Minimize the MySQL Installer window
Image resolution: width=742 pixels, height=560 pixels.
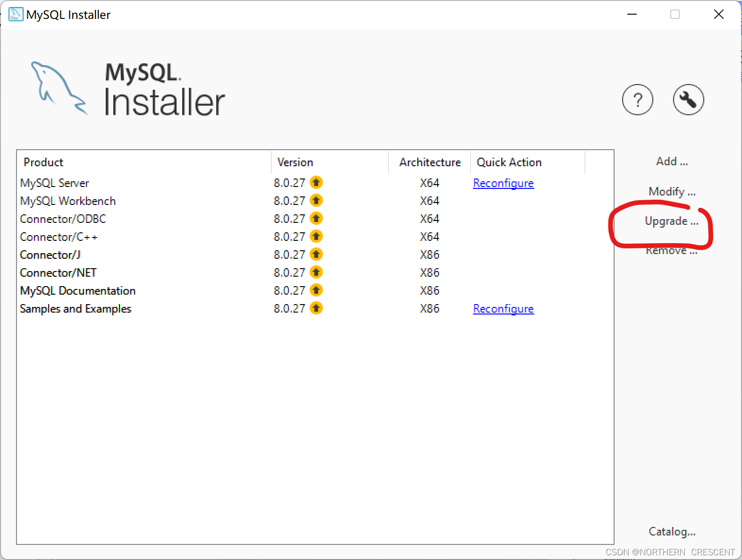tap(632, 14)
